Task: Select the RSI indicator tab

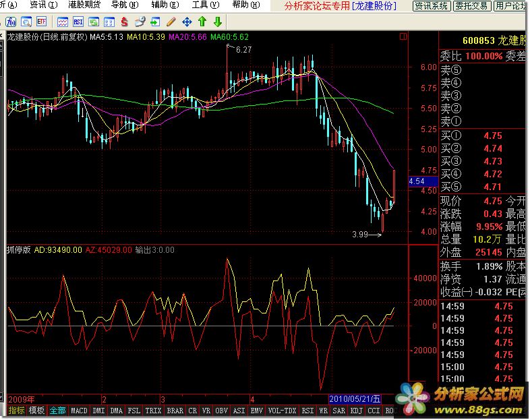Action: click(x=307, y=411)
